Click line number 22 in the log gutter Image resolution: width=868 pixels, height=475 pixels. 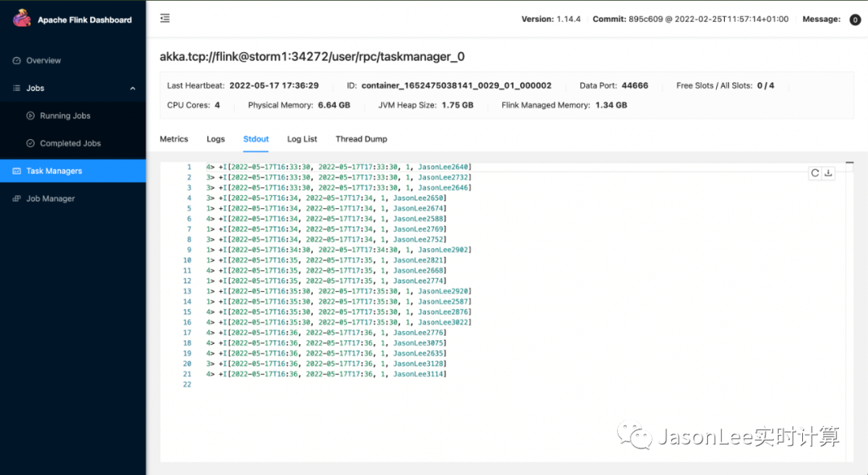pos(187,385)
